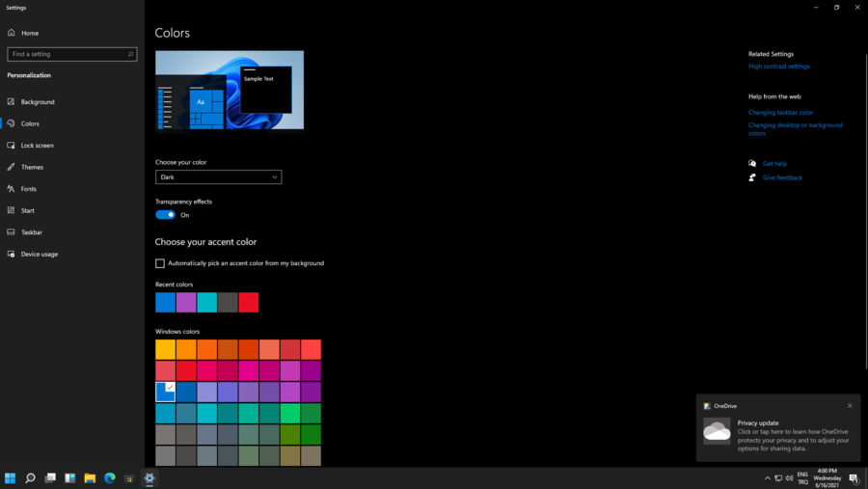This screenshot has width=868, height=489.
Task: Open the Start settings menu item
Action: (x=27, y=211)
